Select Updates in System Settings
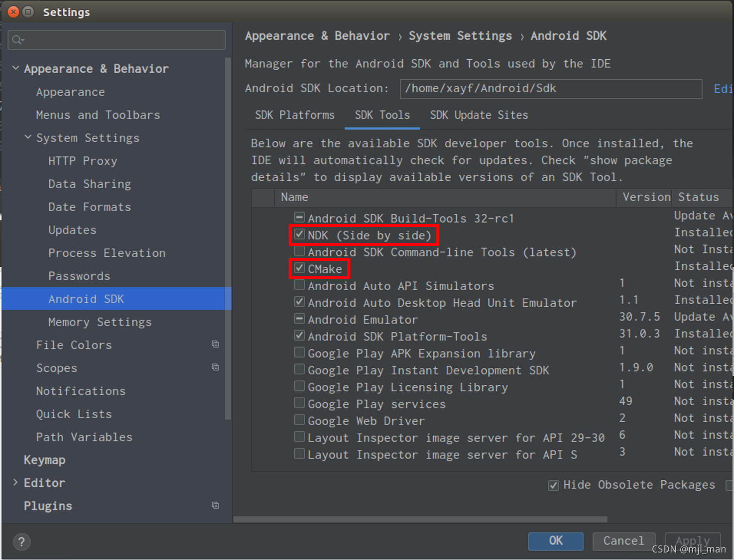Screen dimensions: 734x560 (x=72, y=230)
